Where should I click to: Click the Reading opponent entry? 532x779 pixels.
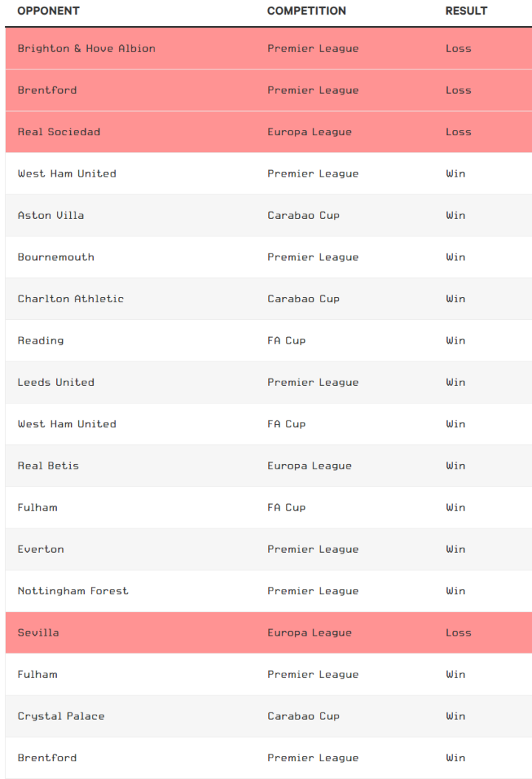[41, 341]
